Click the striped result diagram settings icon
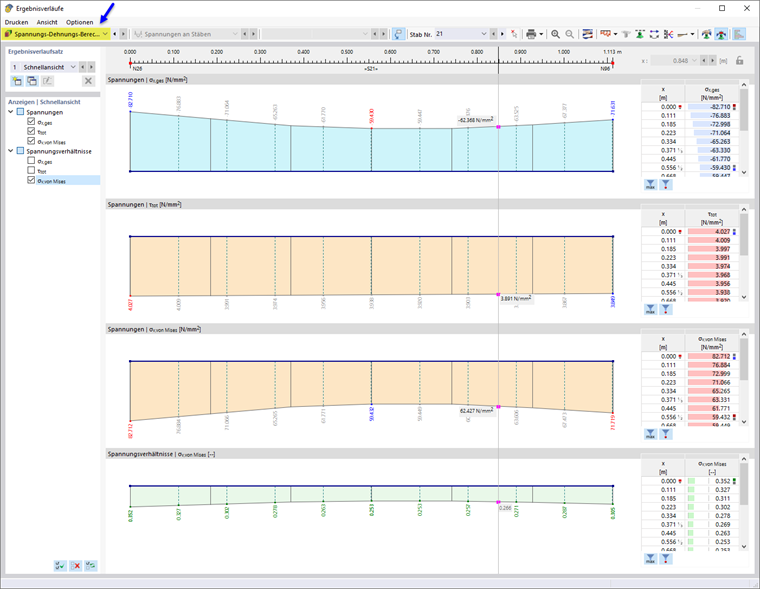The width and height of the screenshot is (760, 589). pos(587,34)
